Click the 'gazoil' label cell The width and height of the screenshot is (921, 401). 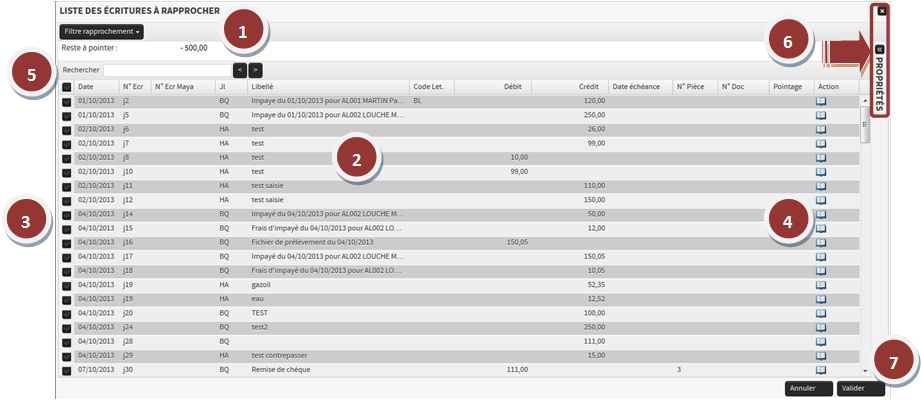tap(261, 285)
